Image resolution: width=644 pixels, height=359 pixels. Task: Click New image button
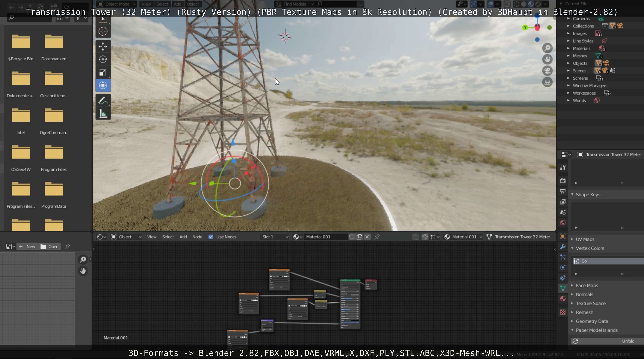point(27,246)
